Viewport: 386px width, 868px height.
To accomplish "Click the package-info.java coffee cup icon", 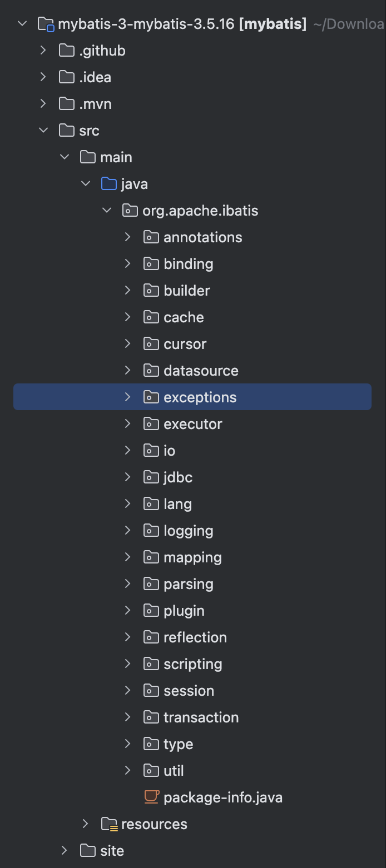I will 151,797.
